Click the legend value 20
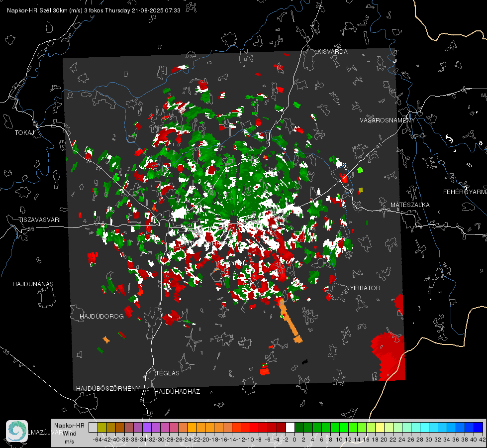Screen dimensions: 487x448 pyautogui.click(x=384, y=440)
